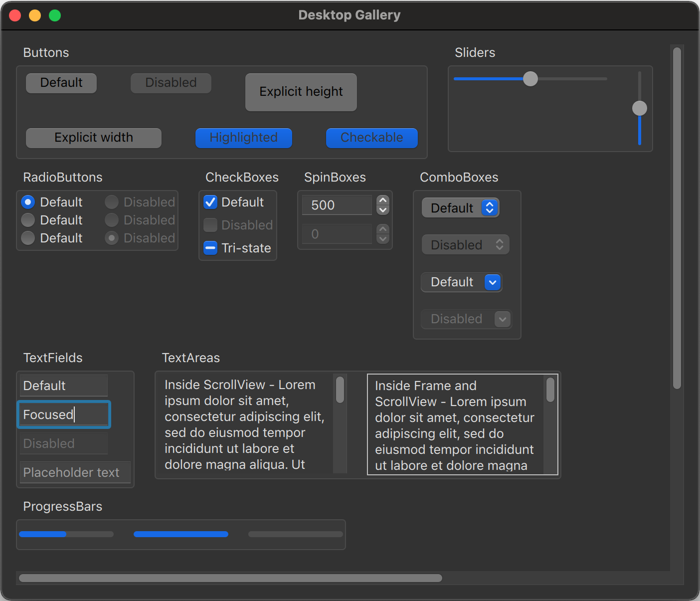Click the spinbox down arrow next to 500
Viewport: 700px width, 601px height.
(x=383, y=210)
